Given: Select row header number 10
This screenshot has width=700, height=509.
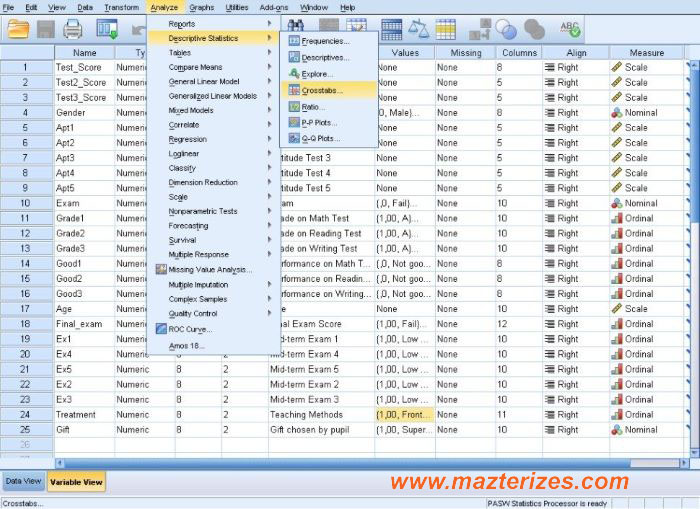Looking at the screenshot, I should point(25,203).
